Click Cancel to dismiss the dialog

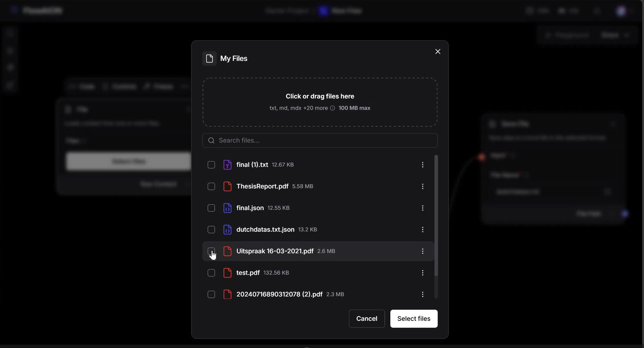pyautogui.click(x=366, y=319)
